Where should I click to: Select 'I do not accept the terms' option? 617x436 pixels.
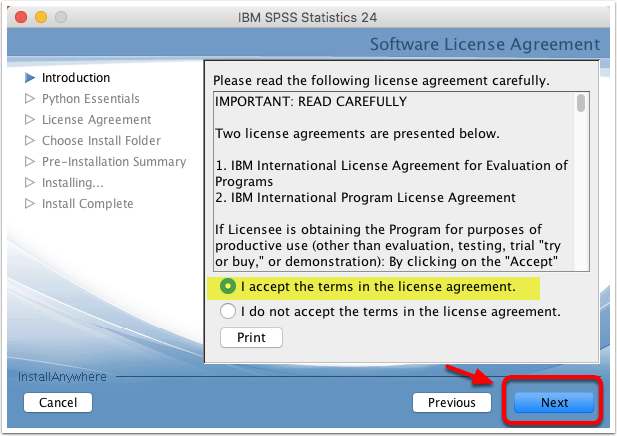(228, 311)
